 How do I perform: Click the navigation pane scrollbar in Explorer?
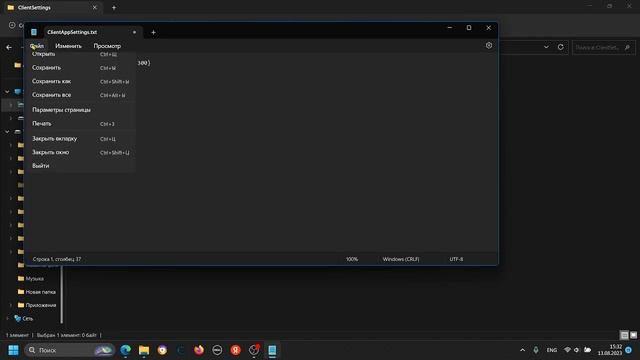coord(62,294)
